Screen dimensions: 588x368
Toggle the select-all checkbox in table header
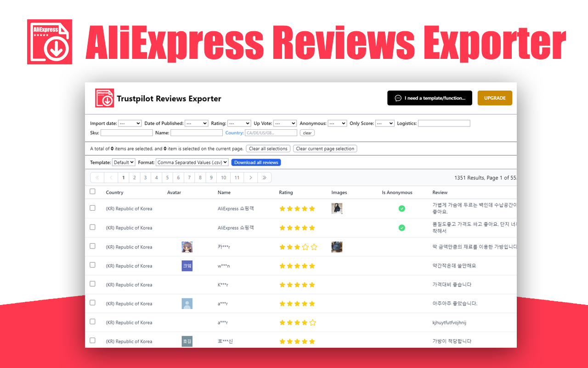92,192
